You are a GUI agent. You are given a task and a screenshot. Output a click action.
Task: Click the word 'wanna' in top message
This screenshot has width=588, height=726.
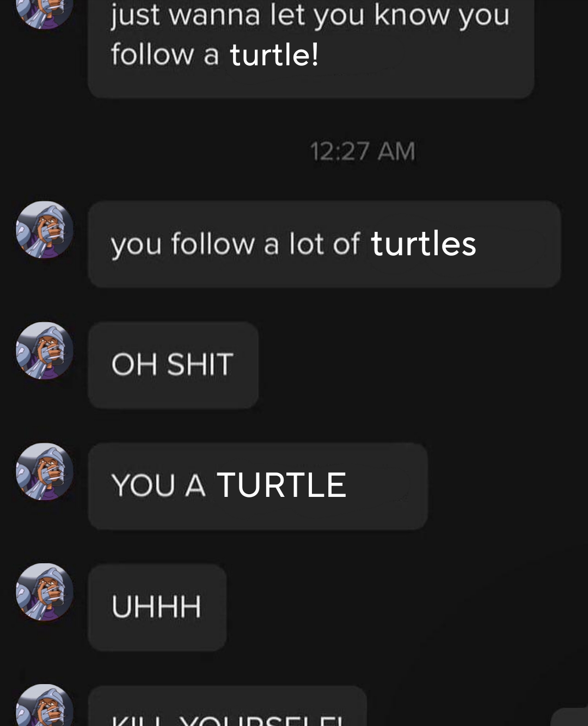click(x=215, y=15)
